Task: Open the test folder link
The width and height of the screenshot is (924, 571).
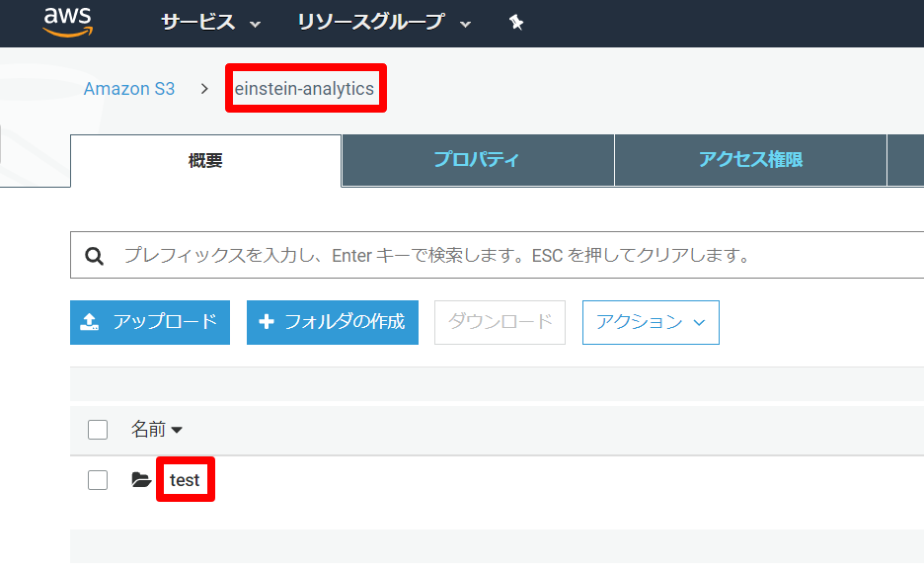Action: pos(185,480)
